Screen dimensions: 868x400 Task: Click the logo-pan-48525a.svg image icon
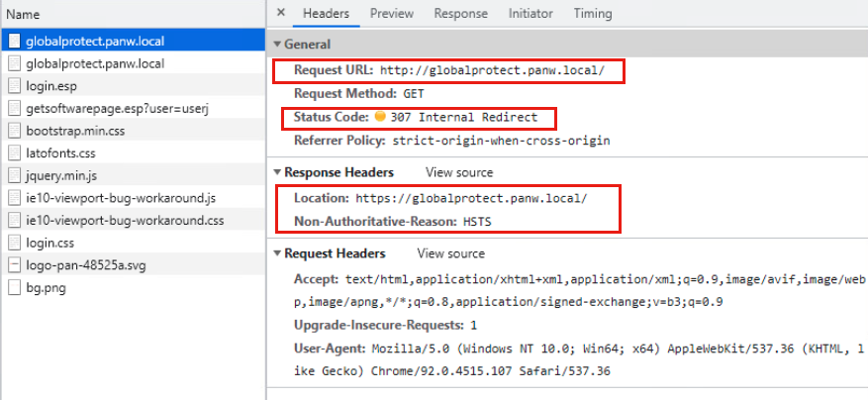(x=14, y=265)
